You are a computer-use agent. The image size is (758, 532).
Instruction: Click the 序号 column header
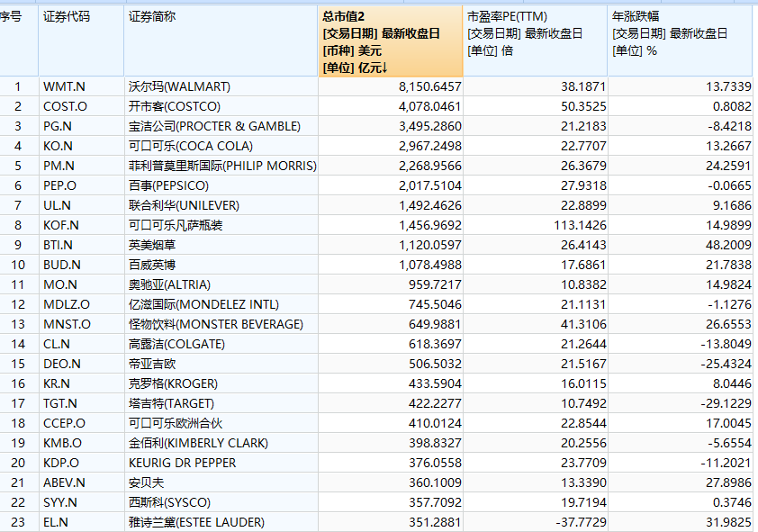tap(18, 41)
